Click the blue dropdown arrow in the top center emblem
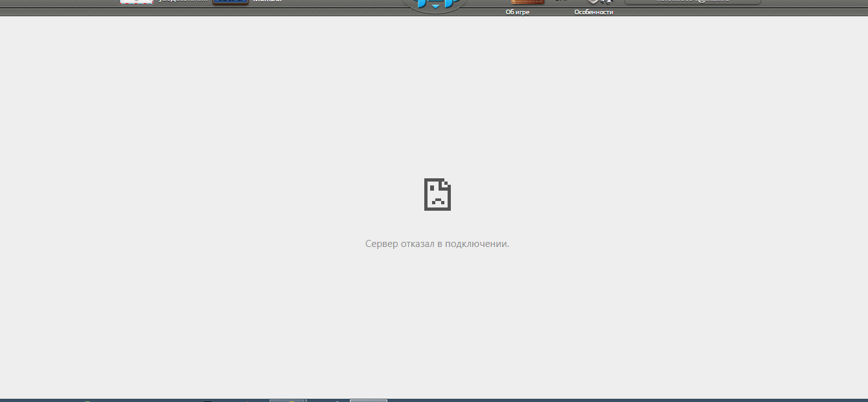Viewport: 868px width, 402px height. [435, 6]
